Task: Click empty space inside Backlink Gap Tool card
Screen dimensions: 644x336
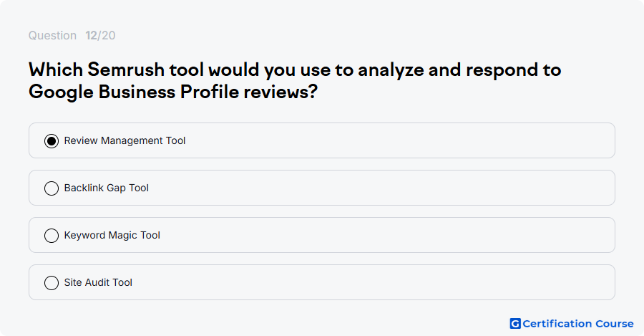Action: tap(382, 188)
